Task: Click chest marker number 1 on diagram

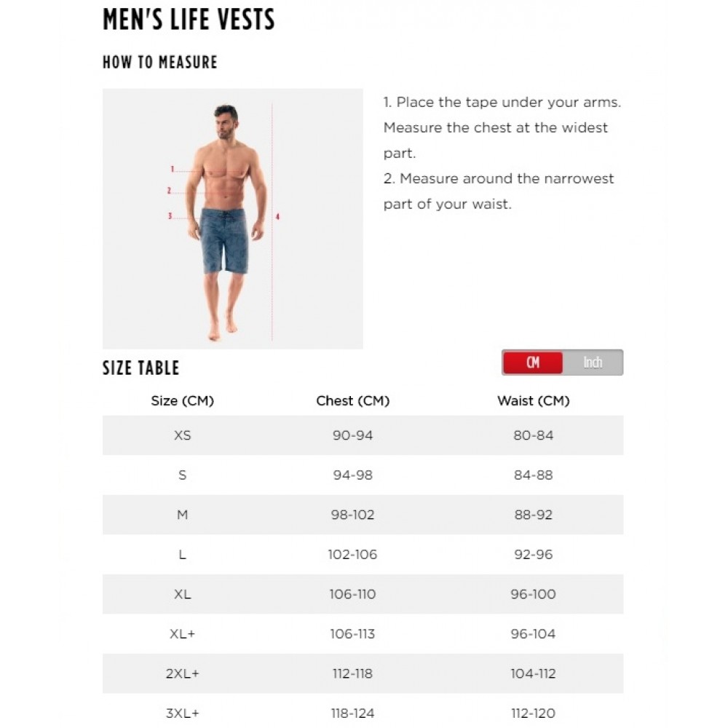Action: [x=173, y=170]
